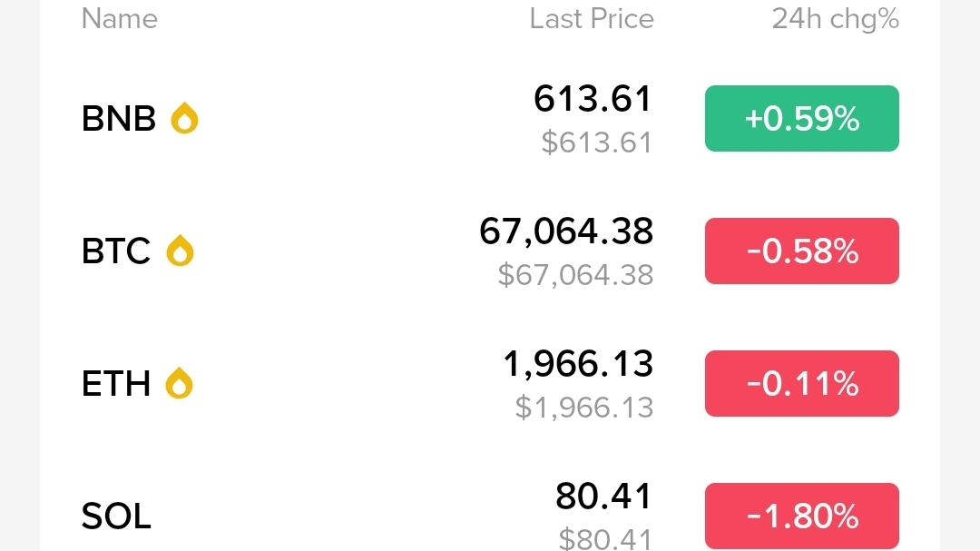
Task: Click BTC's last price 67,064.38
Action: click(x=566, y=231)
